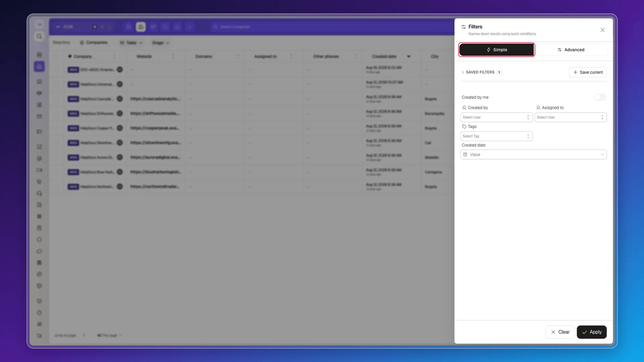The width and height of the screenshot is (644, 362).
Task: Click the Tags label icon
Action: tap(464, 127)
